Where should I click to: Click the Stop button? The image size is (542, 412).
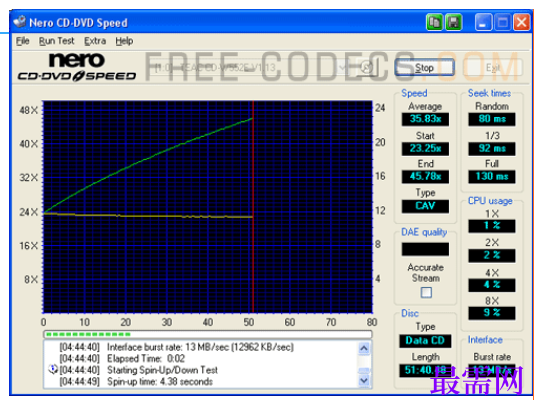pyautogui.click(x=424, y=67)
